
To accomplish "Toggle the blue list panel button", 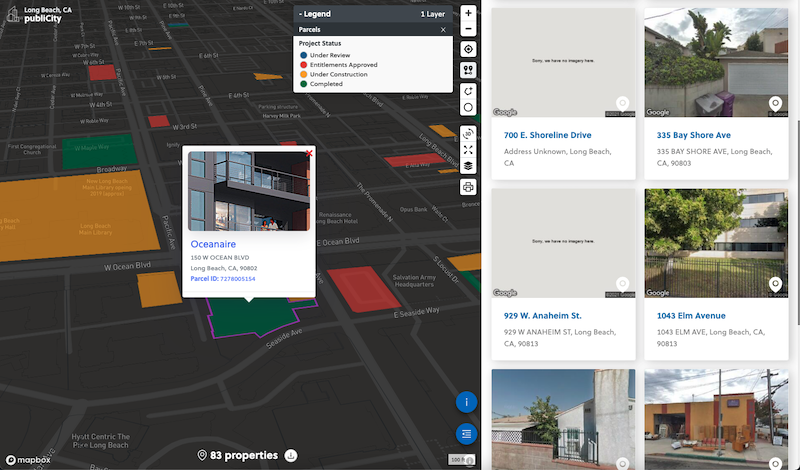I will [466, 433].
